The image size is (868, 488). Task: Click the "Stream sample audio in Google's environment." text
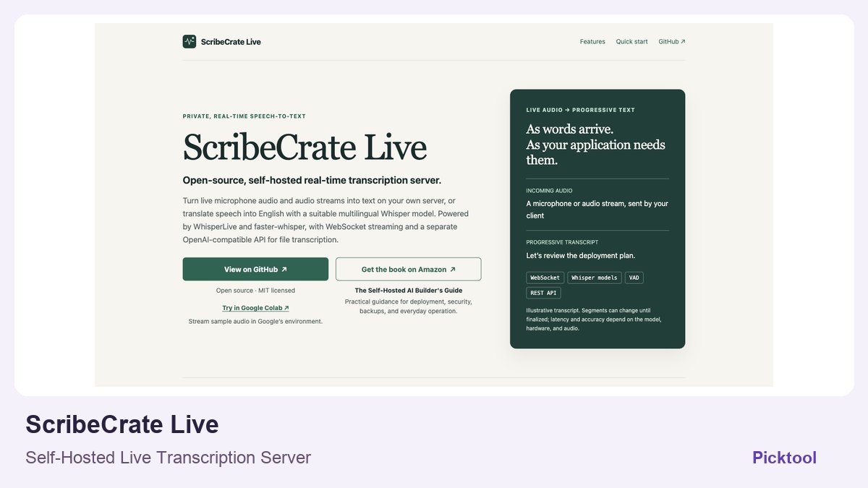255,322
